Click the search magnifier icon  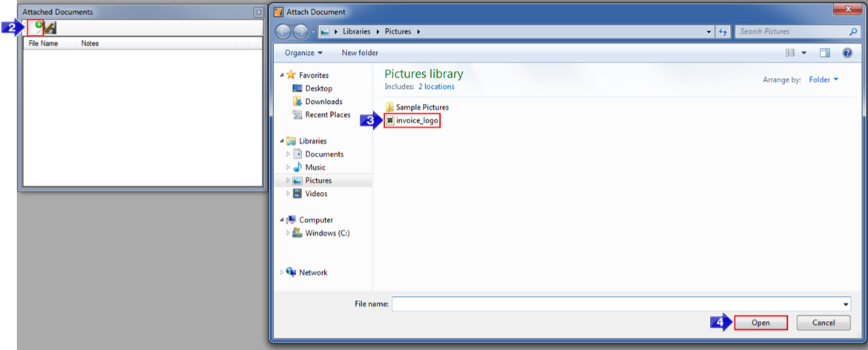(852, 32)
